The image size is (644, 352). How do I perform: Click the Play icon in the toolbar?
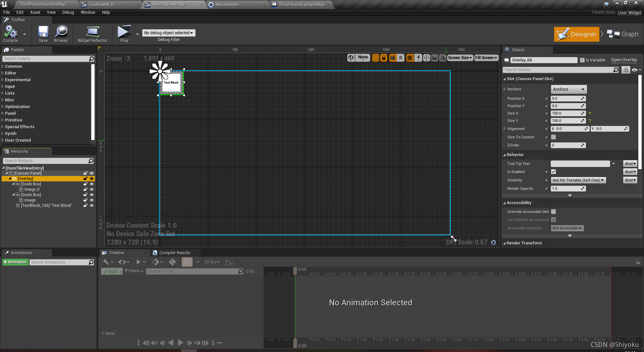point(124,33)
